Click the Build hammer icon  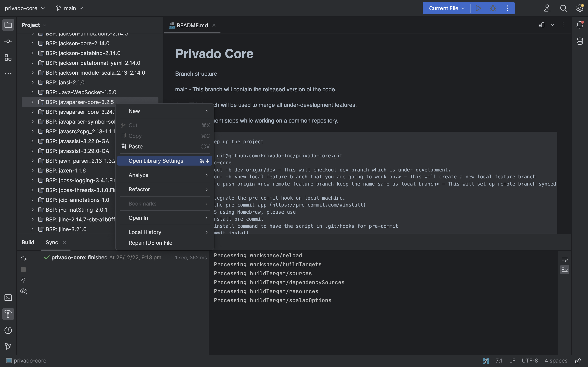click(8, 314)
